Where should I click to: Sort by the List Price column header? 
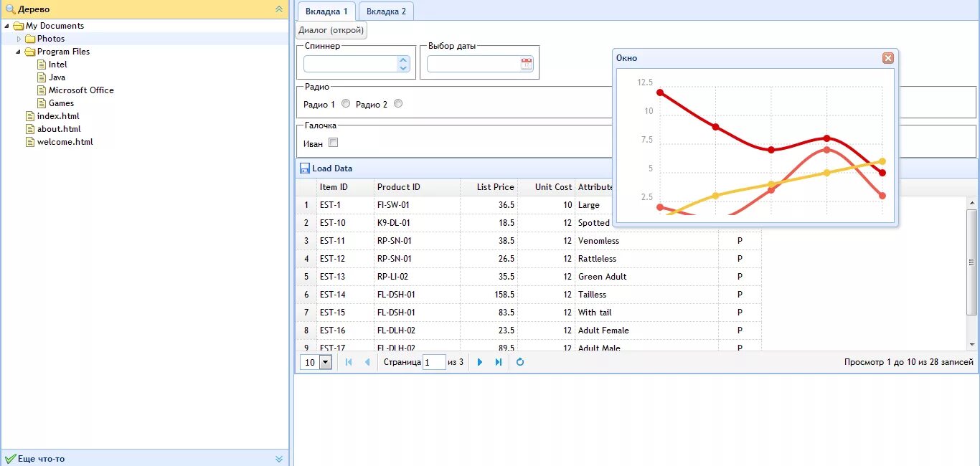coord(489,187)
